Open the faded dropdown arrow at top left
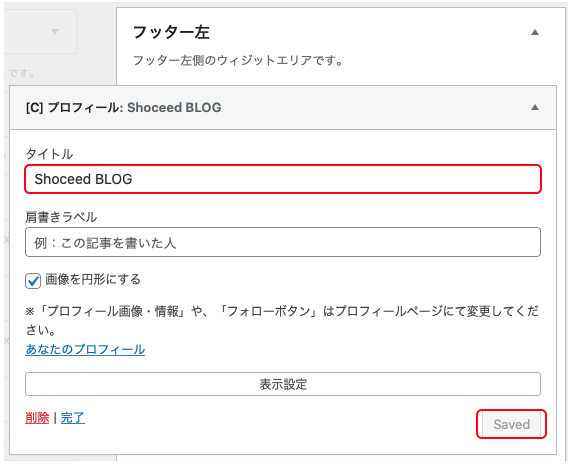Screen dimensions: 570x465 [x=55, y=32]
